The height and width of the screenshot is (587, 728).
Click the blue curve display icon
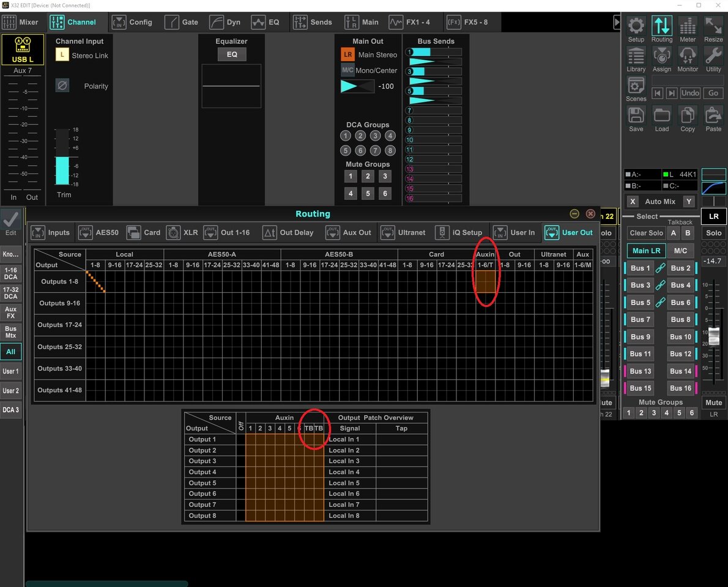(713, 188)
